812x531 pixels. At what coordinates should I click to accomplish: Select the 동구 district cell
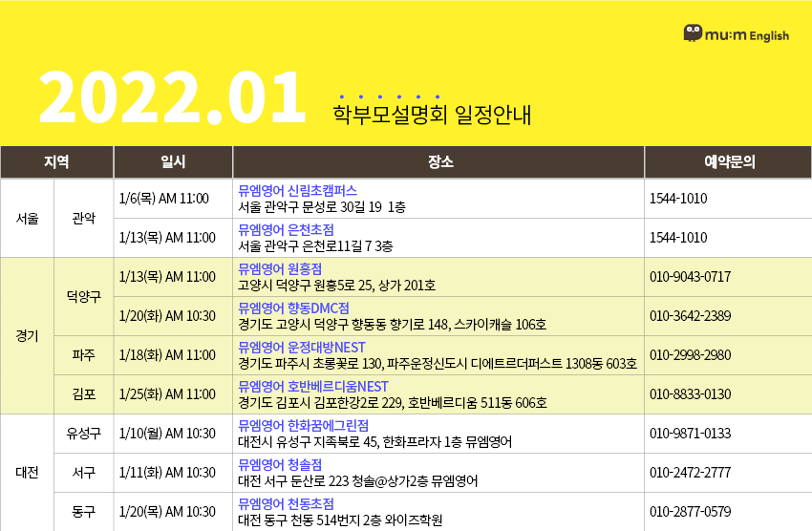pyautogui.click(x=84, y=512)
